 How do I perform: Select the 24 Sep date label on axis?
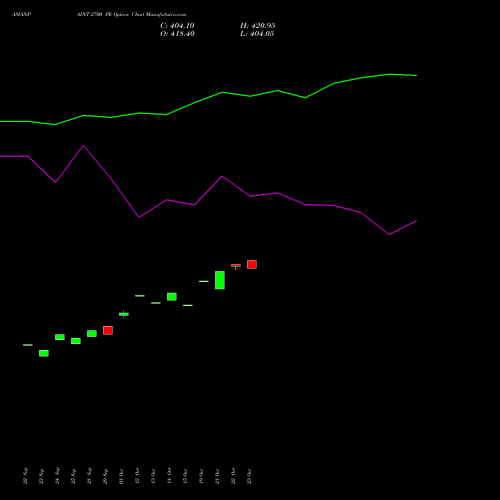click(x=57, y=476)
